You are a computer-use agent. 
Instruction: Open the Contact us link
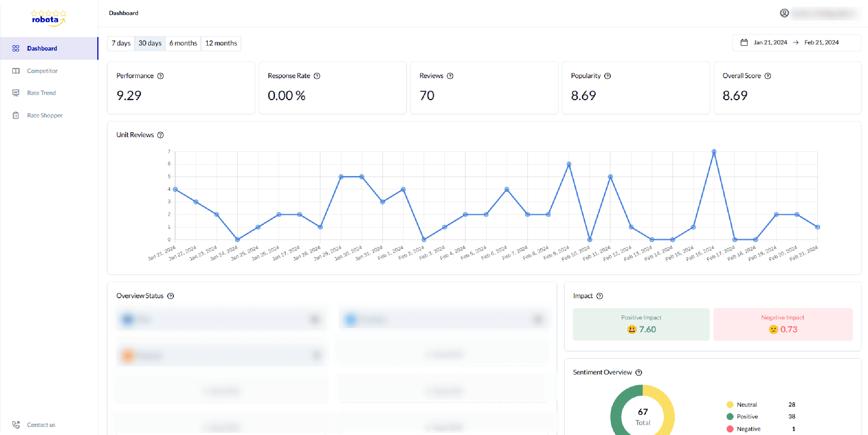[x=41, y=425]
